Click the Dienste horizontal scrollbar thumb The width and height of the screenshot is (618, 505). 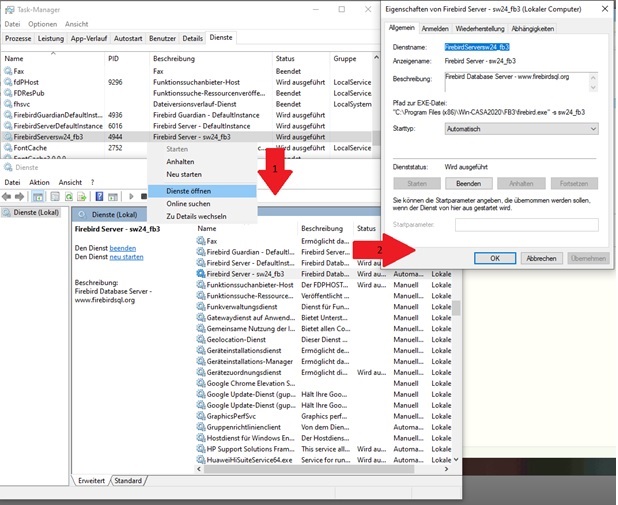pyautogui.click(x=309, y=469)
